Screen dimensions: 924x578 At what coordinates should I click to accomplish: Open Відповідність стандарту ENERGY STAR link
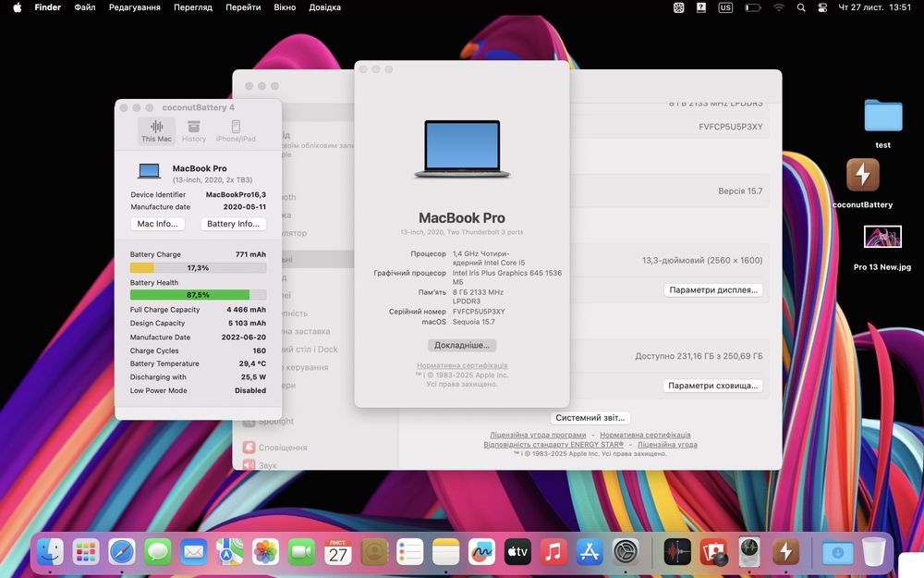point(553,445)
